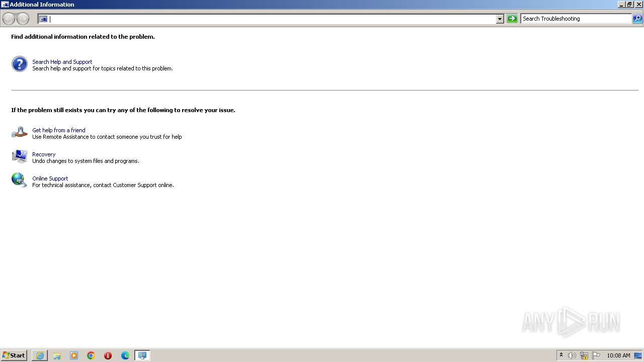Viewport: 644px width, 362px height.
Task: Click the Recovery monitor icon
Action: [x=20, y=156]
